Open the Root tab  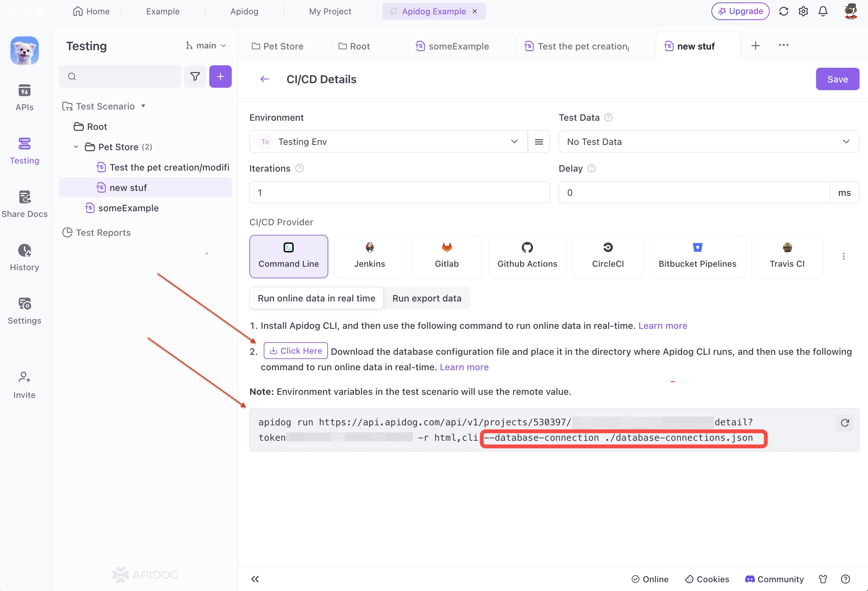(x=354, y=46)
